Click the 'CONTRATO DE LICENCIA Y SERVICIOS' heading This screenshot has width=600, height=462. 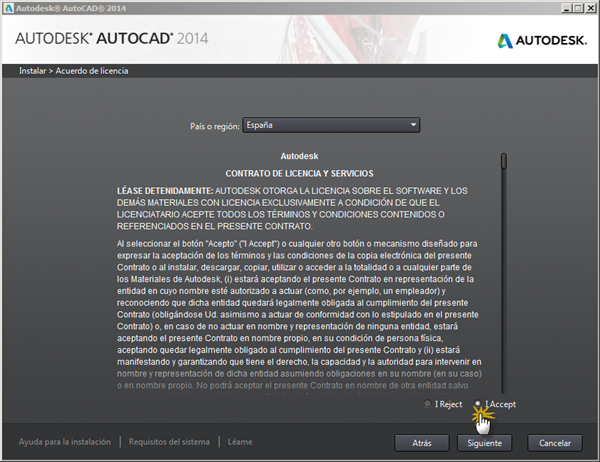[299, 174]
